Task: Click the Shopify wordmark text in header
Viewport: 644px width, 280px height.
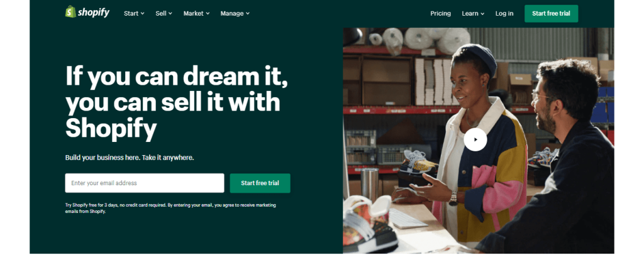Action: point(94,13)
